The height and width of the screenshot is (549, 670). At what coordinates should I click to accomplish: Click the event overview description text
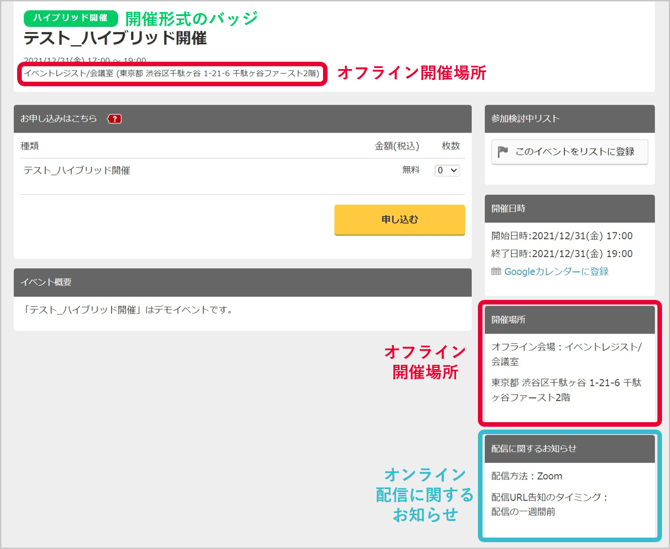point(128,310)
